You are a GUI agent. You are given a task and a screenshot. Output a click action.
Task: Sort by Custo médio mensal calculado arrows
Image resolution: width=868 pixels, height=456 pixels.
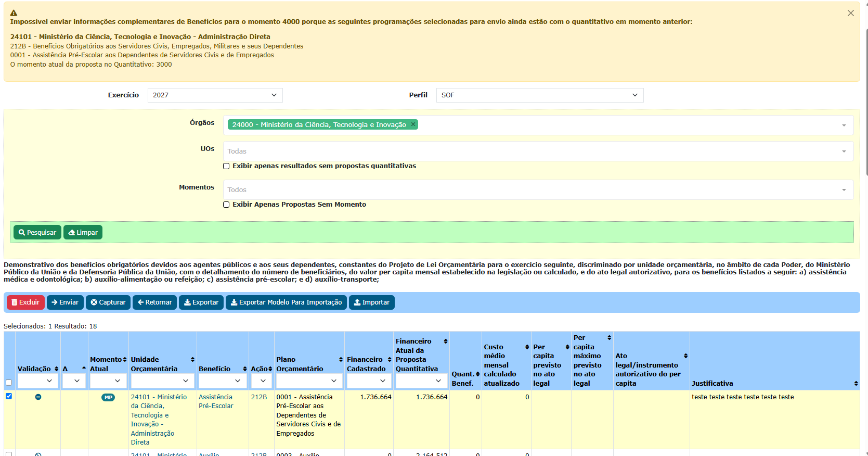(527, 347)
